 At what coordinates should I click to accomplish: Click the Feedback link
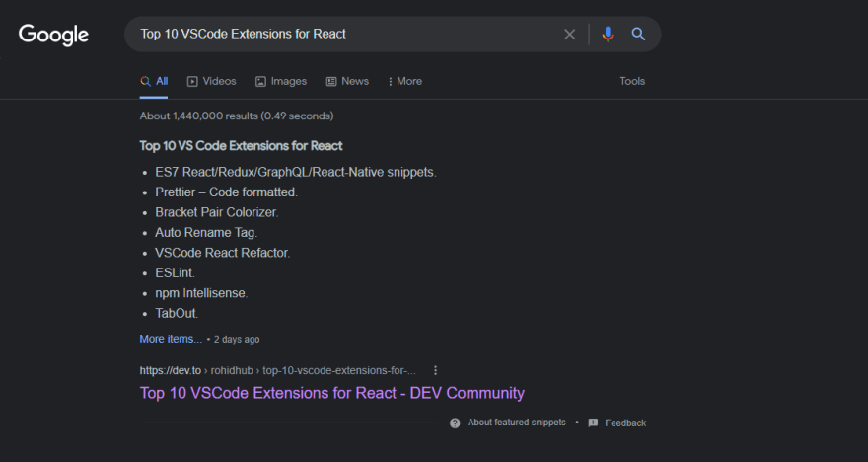click(625, 423)
